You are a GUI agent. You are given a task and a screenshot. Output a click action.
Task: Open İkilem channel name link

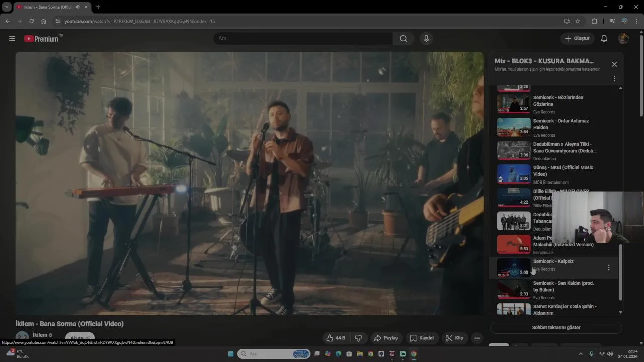point(40,335)
